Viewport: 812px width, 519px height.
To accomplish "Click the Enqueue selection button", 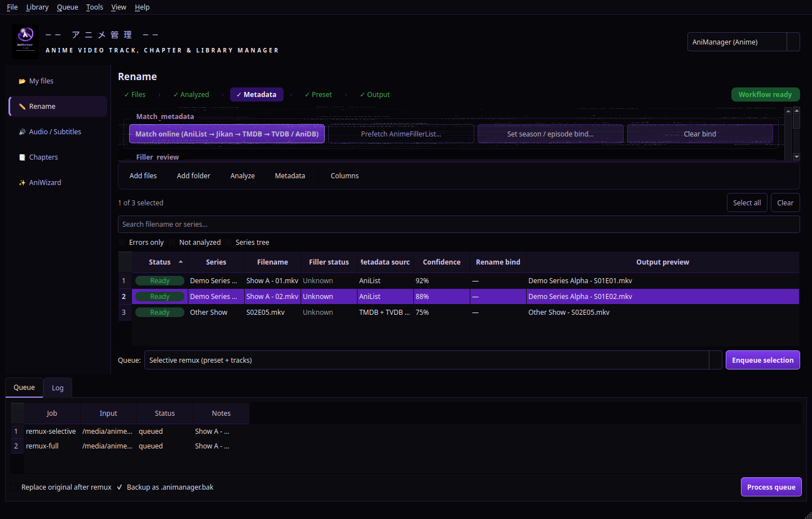I will click(x=763, y=360).
